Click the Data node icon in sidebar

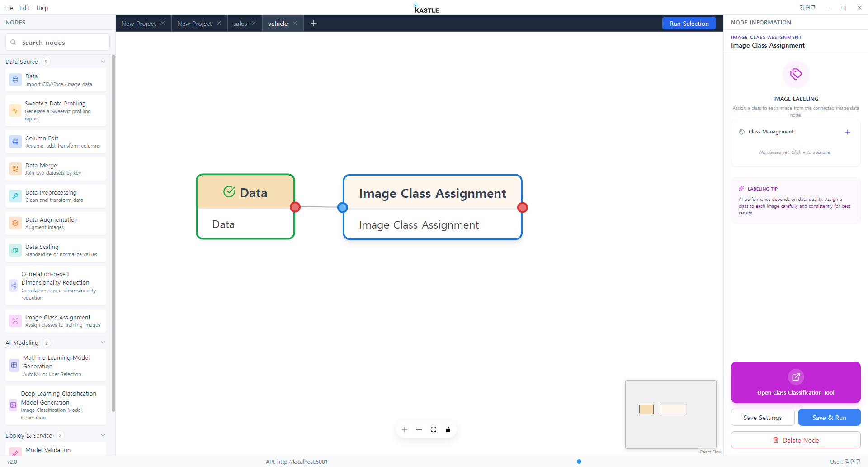pyautogui.click(x=15, y=80)
